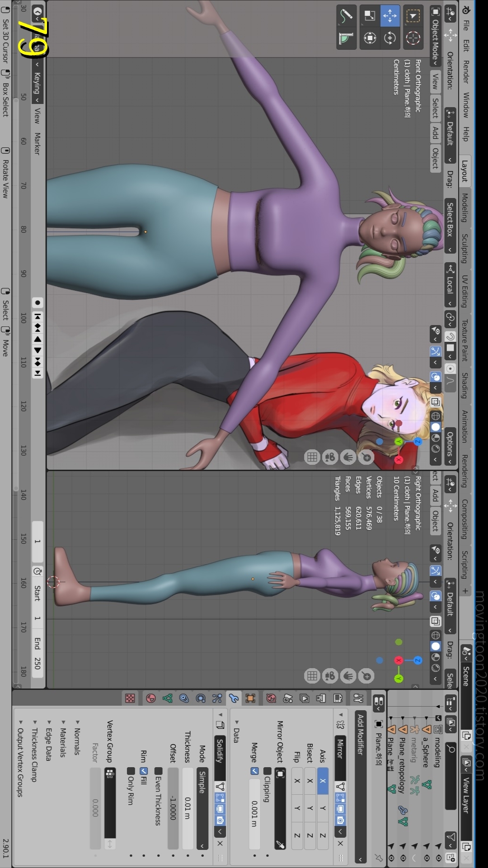Enable the Only Rim checkbox
The image size is (488, 868).
tap(131, 770)
